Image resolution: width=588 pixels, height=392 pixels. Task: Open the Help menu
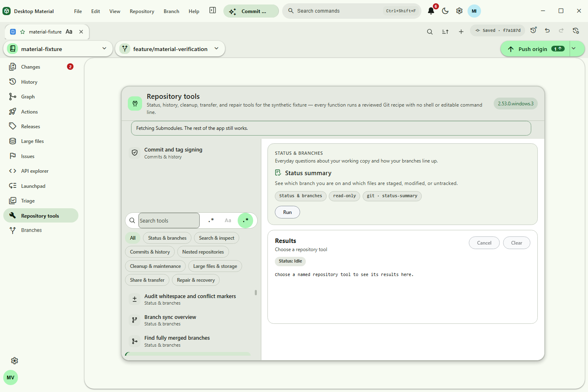coord(194,11)
